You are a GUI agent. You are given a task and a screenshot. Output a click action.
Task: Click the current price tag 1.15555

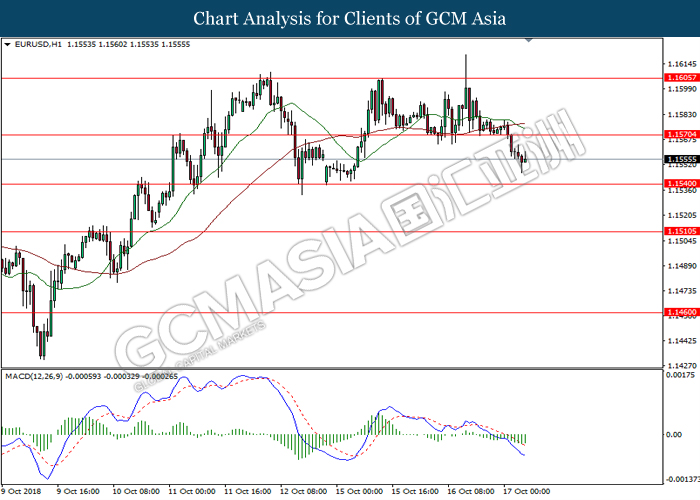pyautogui.click(x=681, y=159)
